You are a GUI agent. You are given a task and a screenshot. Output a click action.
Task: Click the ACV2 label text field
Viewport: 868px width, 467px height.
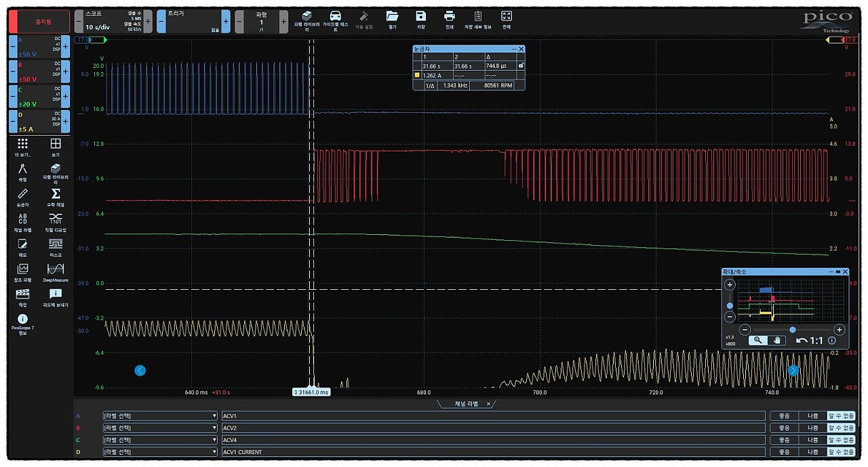tap(493, 428)
